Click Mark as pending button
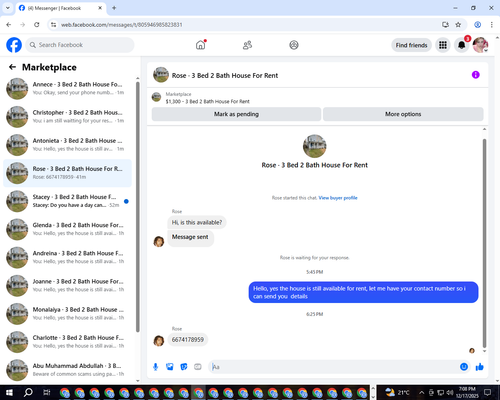 coord(236,114)
